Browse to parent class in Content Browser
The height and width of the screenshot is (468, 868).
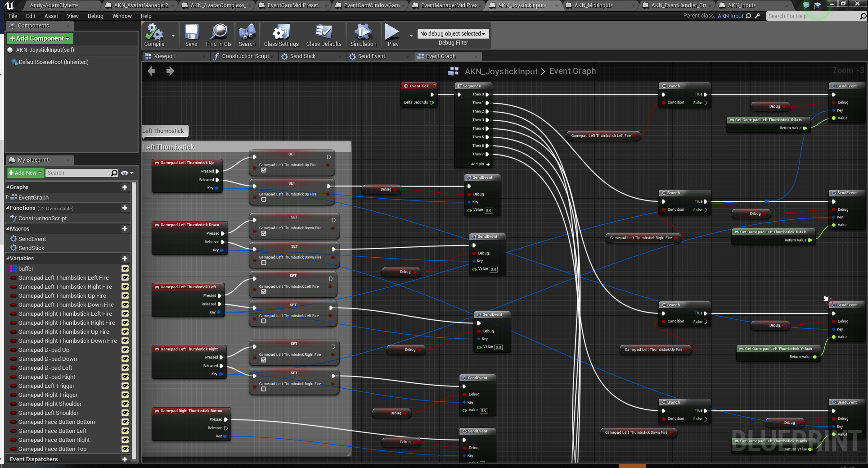[x=748, y=16]
